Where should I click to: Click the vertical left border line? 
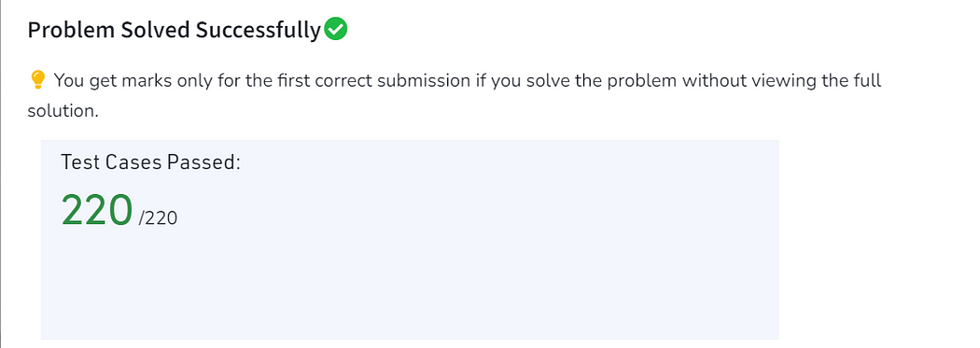tap(1, 174)
